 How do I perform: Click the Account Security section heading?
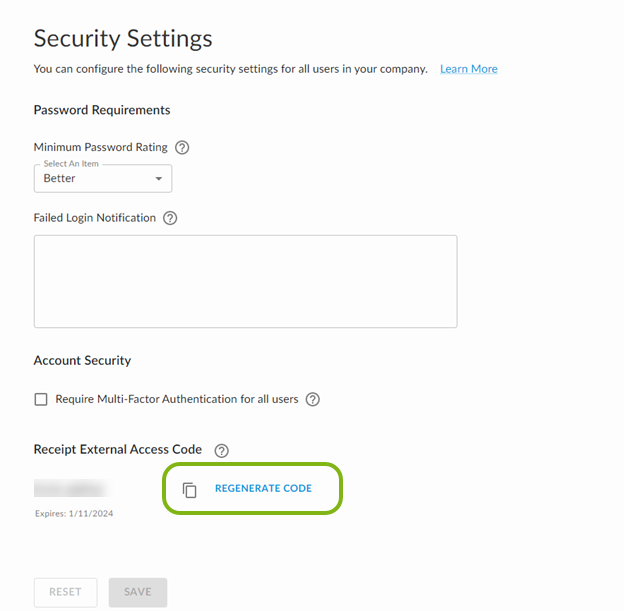point(82,360)
